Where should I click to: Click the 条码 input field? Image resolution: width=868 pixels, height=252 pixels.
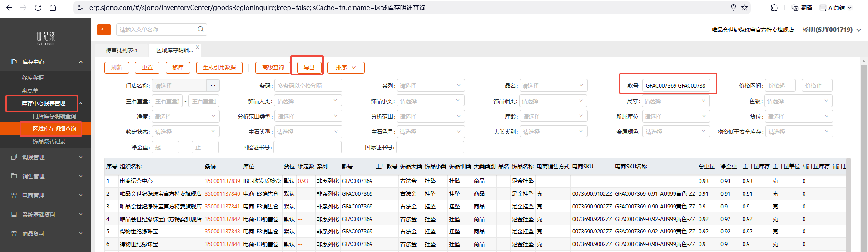308,85
